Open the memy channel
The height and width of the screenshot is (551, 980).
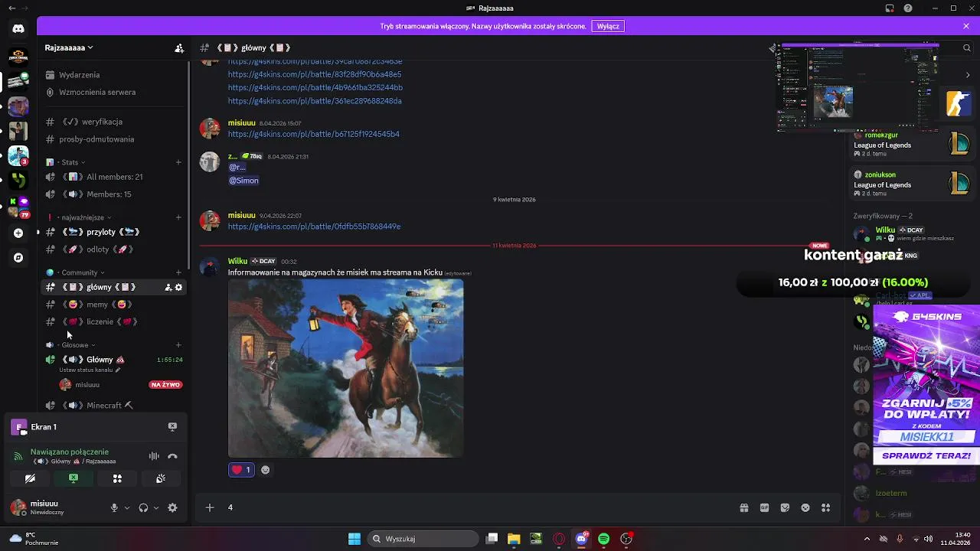[x=112, y=305]
